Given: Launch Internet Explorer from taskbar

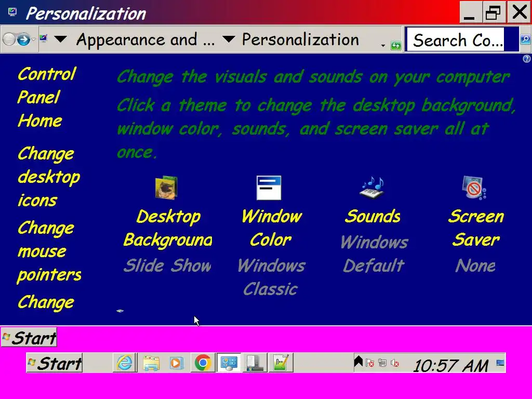Looking at the screenshot, I should click(x=125, y=363).
